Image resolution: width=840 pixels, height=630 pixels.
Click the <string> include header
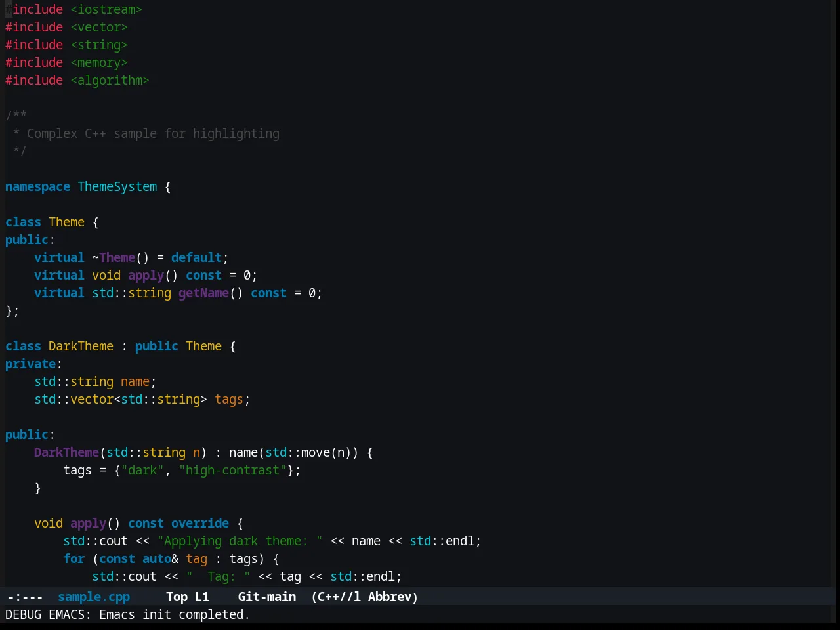[x=99, y=45]
